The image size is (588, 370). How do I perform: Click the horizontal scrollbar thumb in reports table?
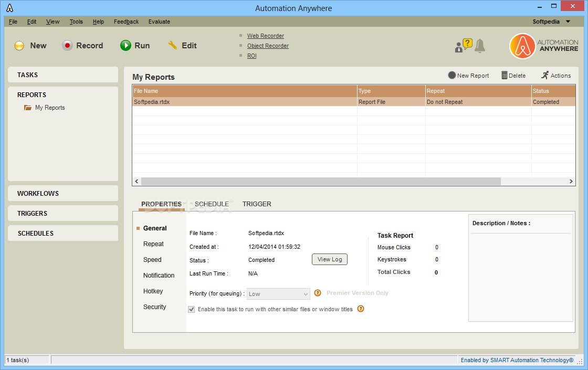[321, 182]
